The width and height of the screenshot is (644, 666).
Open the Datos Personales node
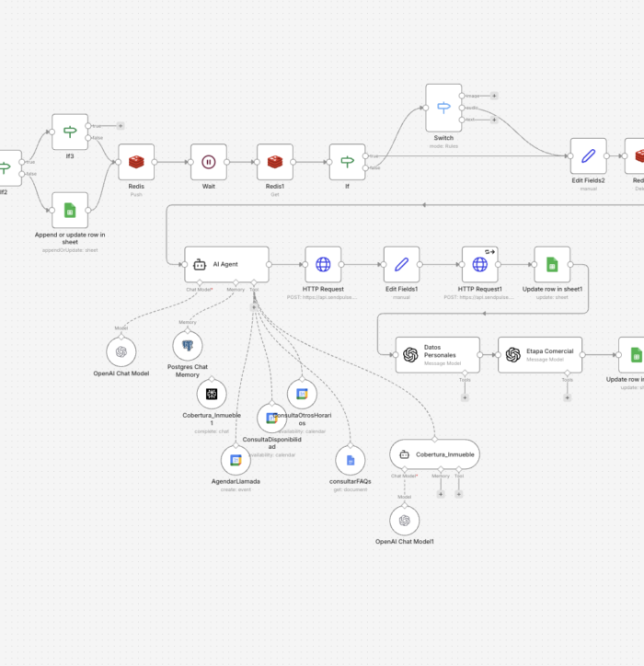point(438,354)
